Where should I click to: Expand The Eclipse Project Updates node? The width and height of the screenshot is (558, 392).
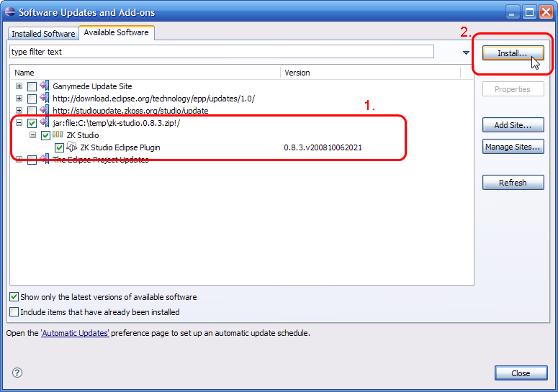click(x=19, y=159)
